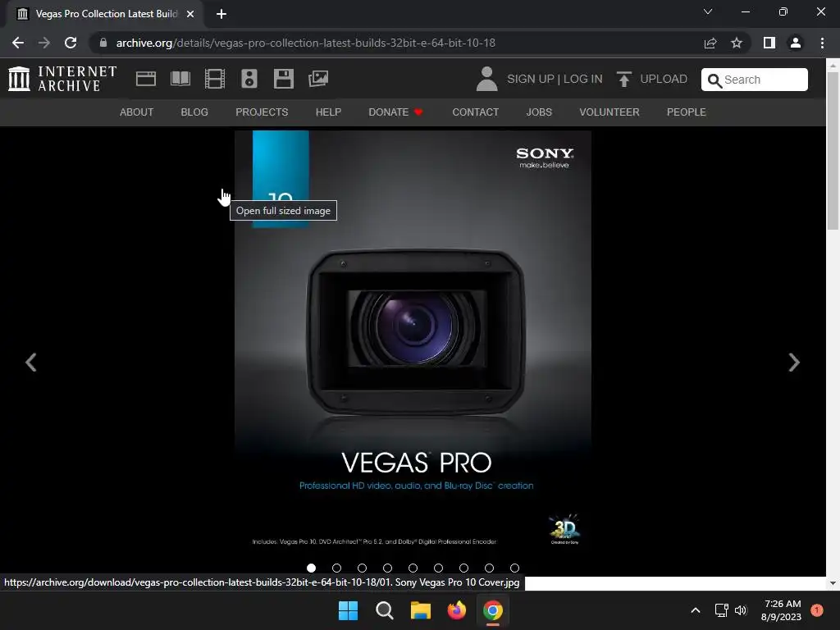Select the sixth carousel dot

pos(438,568)
